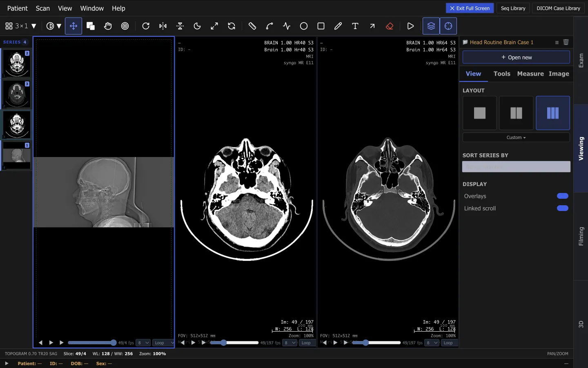The image size is (588, 368).
Task: Click the middle viewport slice slider
Action: click(x=234, y=343)
